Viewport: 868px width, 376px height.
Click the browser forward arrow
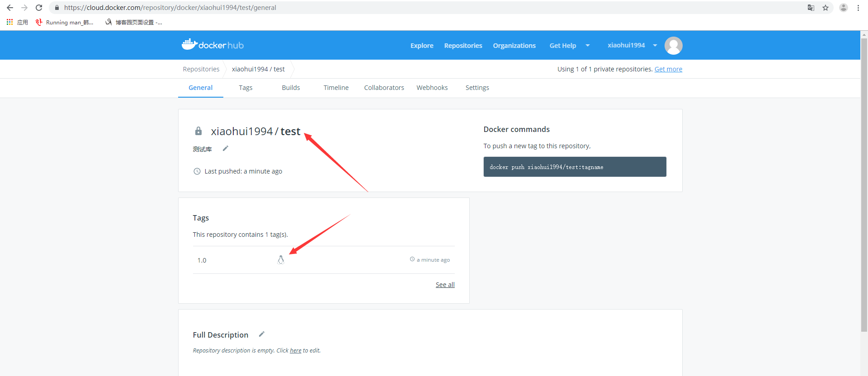pyautogui.click(x=24, y=8)
